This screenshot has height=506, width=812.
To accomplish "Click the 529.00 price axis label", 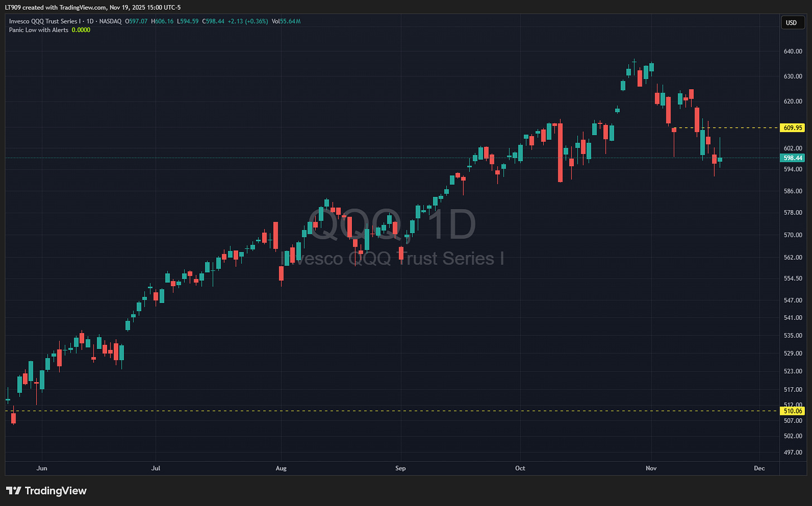I will click(x=793, y=354).
